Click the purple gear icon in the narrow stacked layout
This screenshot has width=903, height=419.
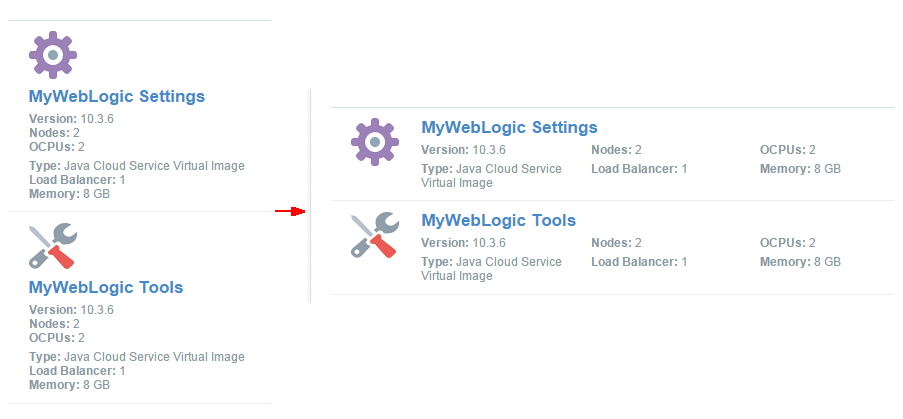[53, 55]
